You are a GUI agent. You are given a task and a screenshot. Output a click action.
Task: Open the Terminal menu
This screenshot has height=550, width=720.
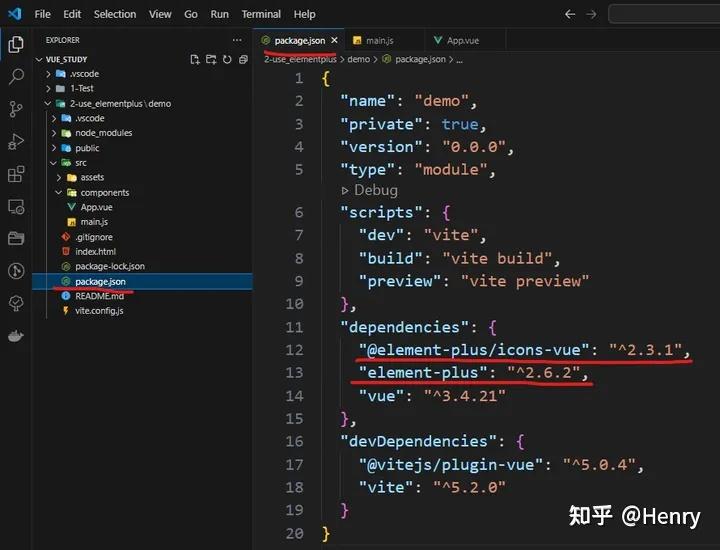[x=261, y=14]
